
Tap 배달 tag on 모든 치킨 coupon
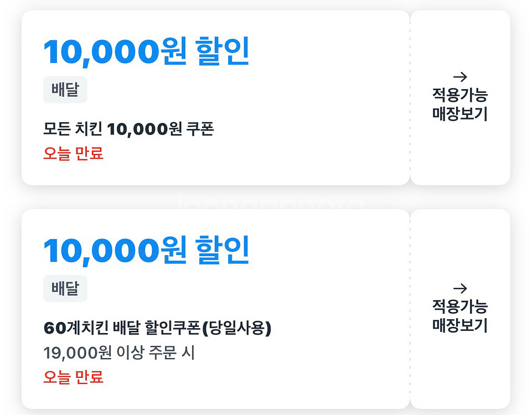pos(65,90)
